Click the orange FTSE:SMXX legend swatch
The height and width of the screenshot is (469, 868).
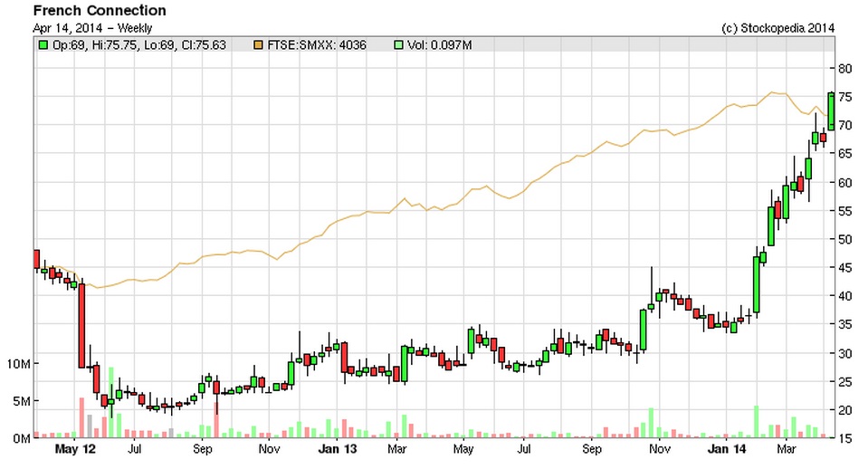click(x=258, y=45)
